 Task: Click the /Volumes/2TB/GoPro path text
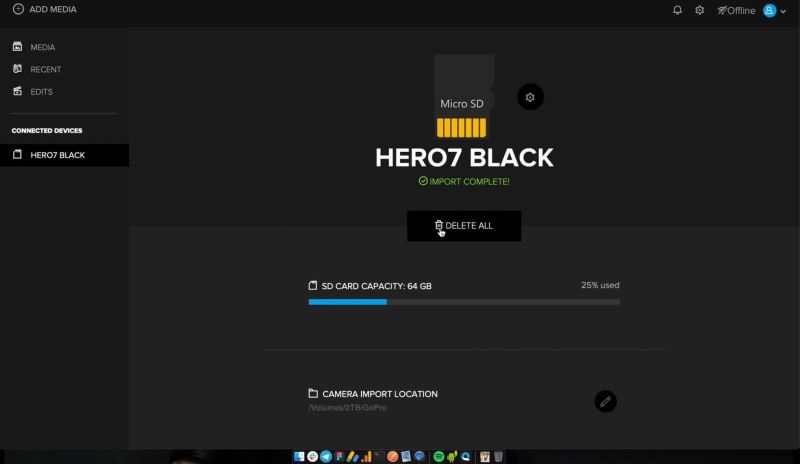[x=347, y=407]
